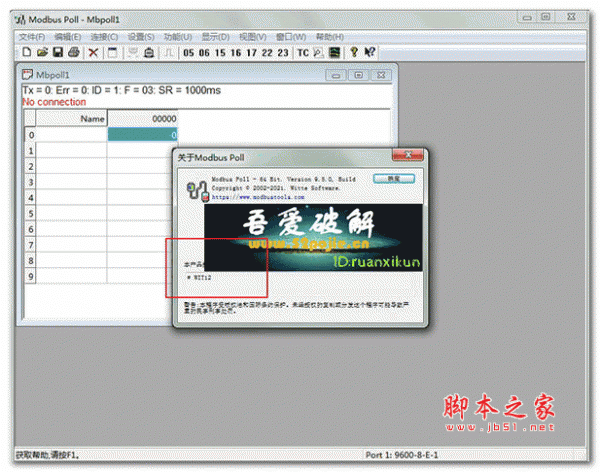Open a file with the folder icon
Screen dimensions: 600x472
42,52
